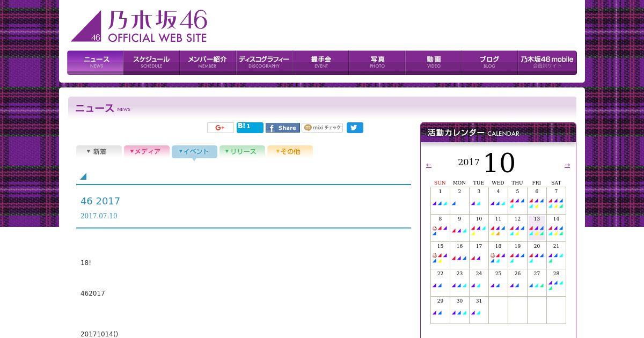Select October 15 in the calendar
644x338 pixels.
coord(440,255)
